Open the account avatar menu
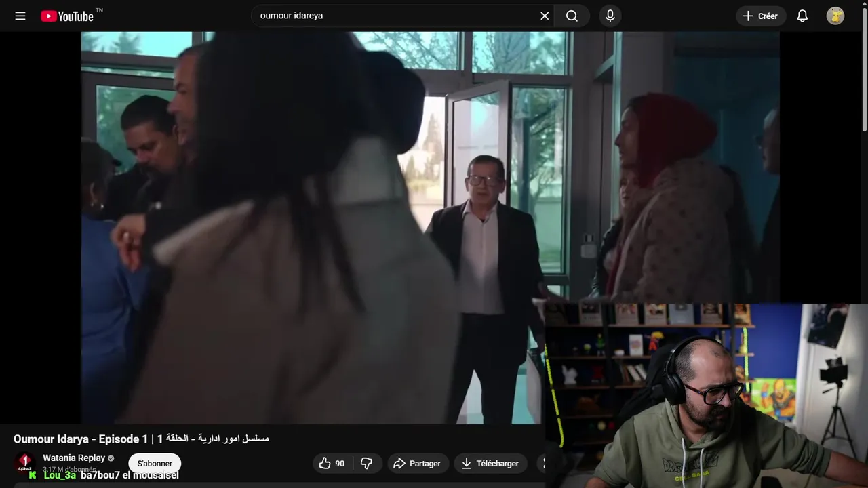 (835, 16)
